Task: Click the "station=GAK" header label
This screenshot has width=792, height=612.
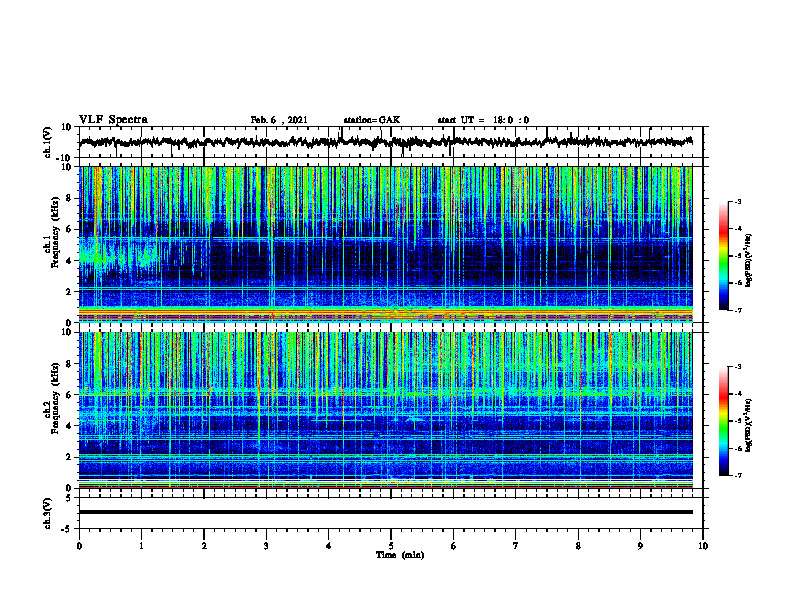Action: 372,120
